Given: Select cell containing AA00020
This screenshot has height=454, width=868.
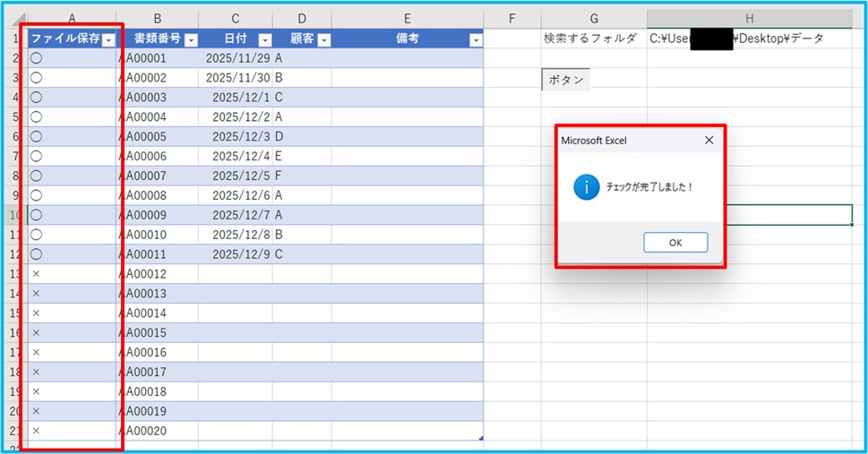Looking at the screenshot, I should pos(157,431).
